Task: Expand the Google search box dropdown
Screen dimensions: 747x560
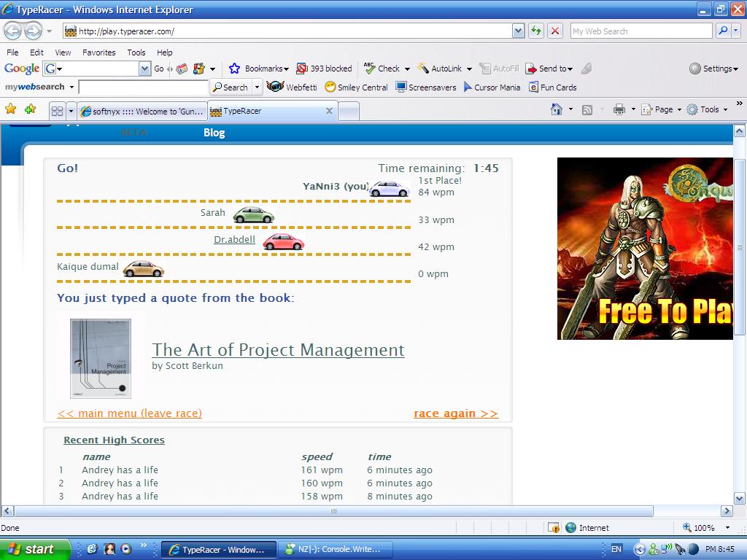Action: pyautogui.click(x=145, y=69)
